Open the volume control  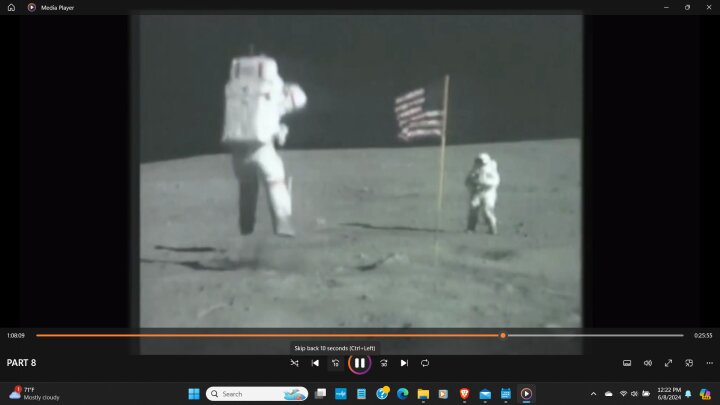(x=647, y=363)
